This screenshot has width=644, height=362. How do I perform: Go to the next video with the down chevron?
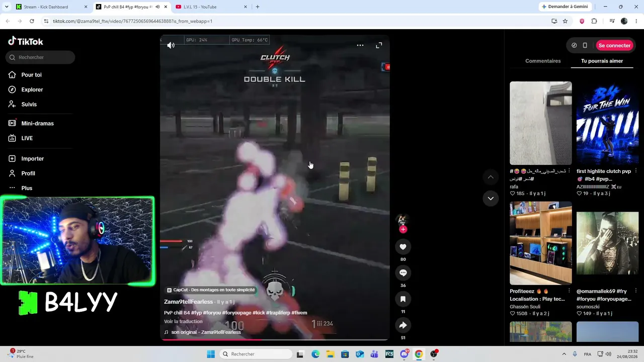(491, 199)
